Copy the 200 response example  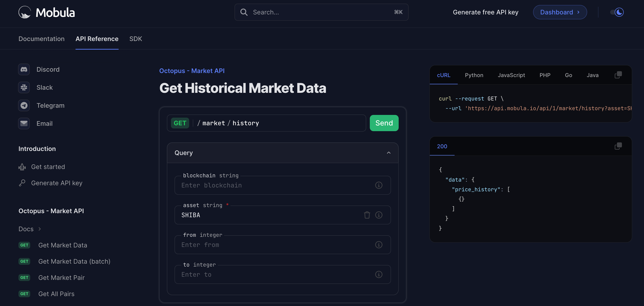[618, 146]
